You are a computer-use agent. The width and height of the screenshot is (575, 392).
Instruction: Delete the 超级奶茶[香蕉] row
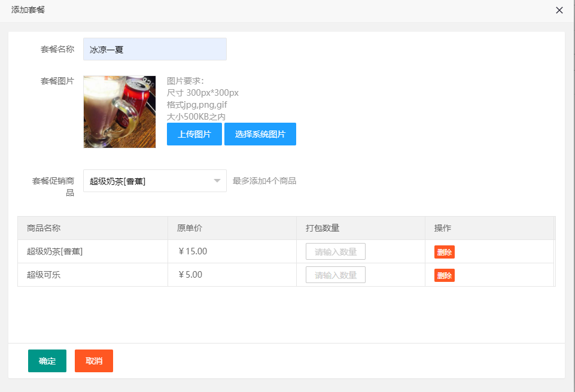click(x=444, y=252)
